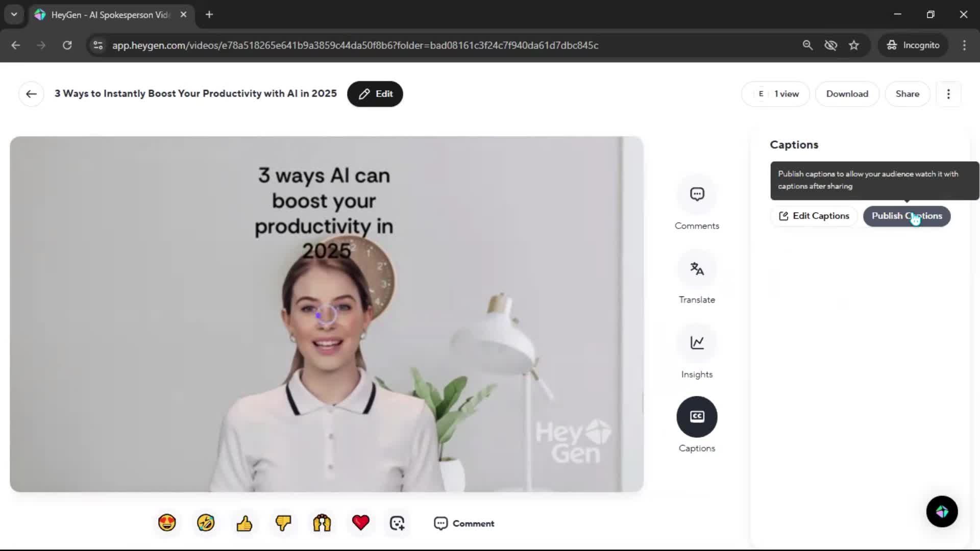Screen dimensions: 980x551
Task: Open the add custom emoji reaction picker
Action: tap(397, 523)
